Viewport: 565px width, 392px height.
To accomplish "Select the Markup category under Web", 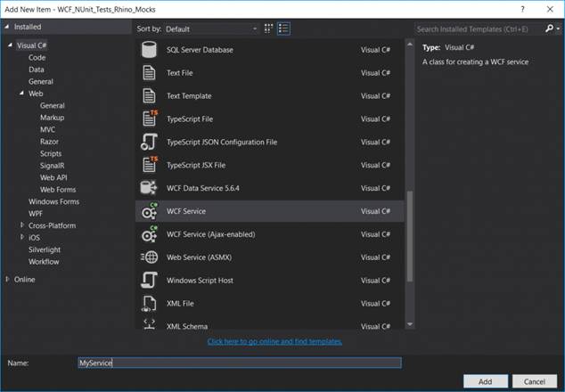I will click(53, 118).
